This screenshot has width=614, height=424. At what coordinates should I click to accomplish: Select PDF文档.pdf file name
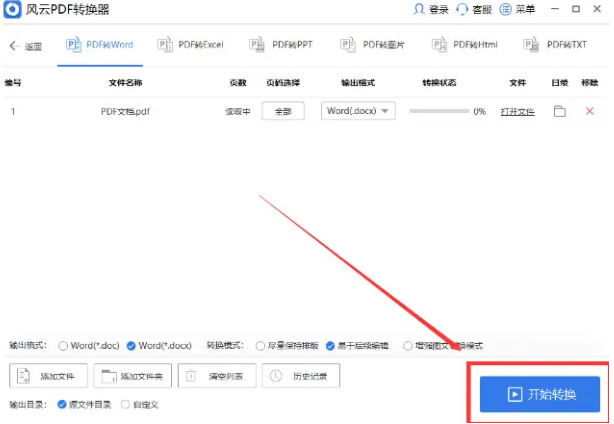[x=125, y=112]
